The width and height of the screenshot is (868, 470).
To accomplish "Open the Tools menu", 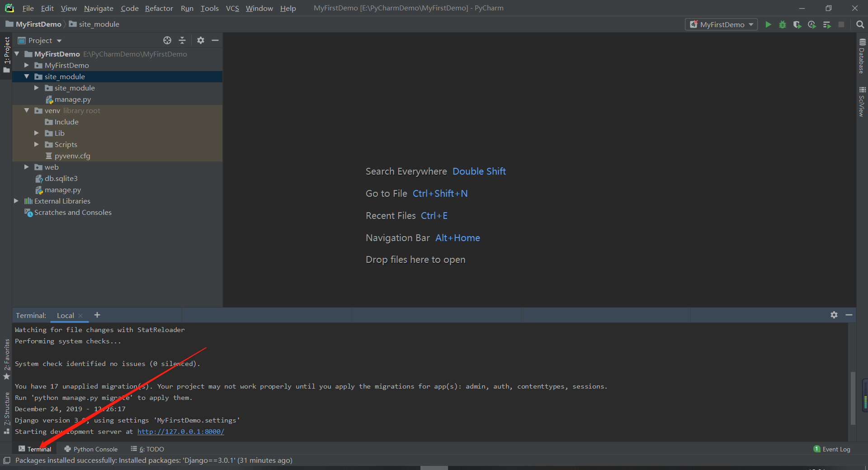I will tap(209, 8).
